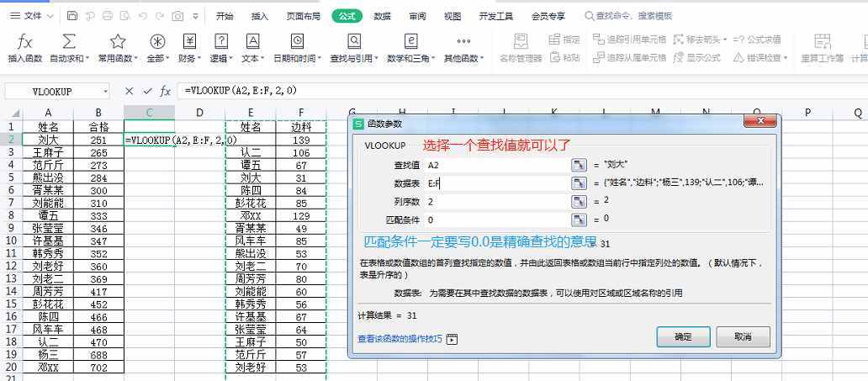Open the 财务 functions icon
868x381 pixels.
(190, 41)
